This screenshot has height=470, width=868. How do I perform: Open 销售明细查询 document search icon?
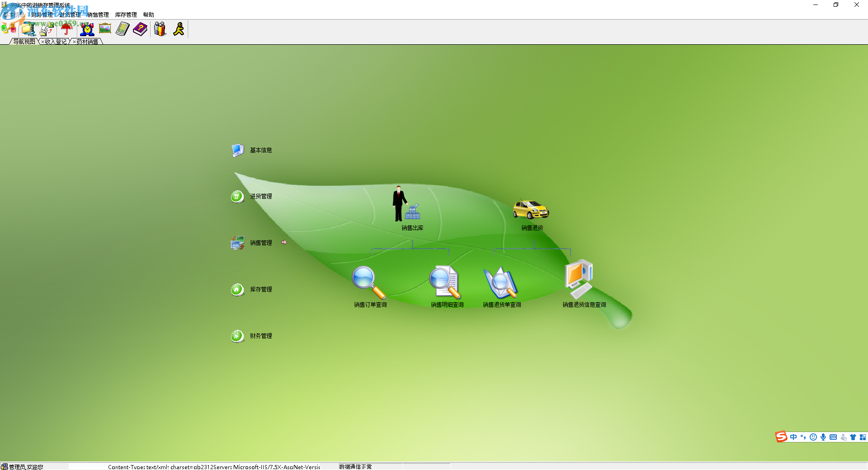(x=445, y=282)
